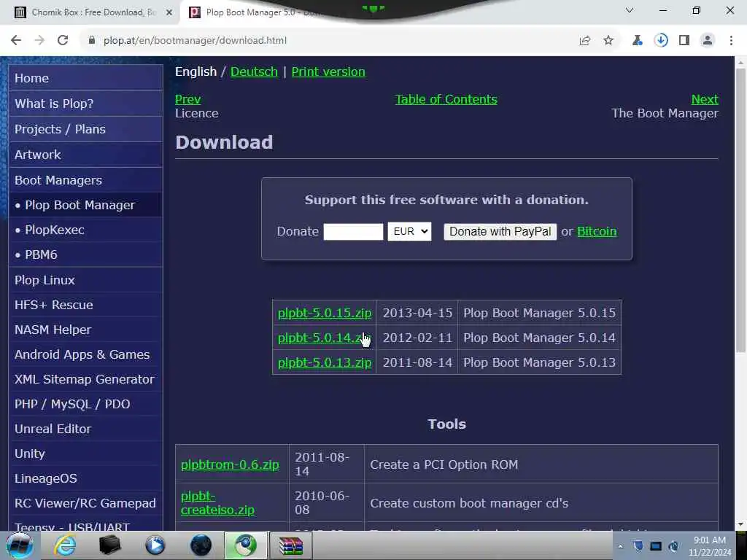The height and width of the screenshot is (560, 747).
Task: Switch language to Deutsch
Action: pos(254,72)
